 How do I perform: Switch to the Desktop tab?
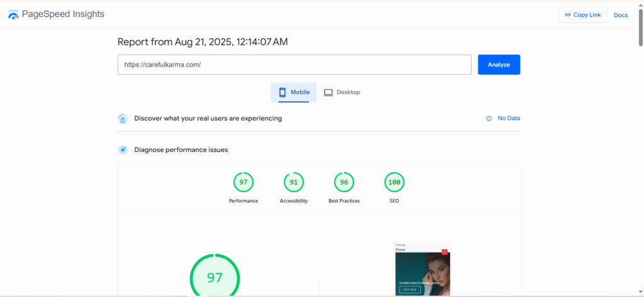[342, 92]
